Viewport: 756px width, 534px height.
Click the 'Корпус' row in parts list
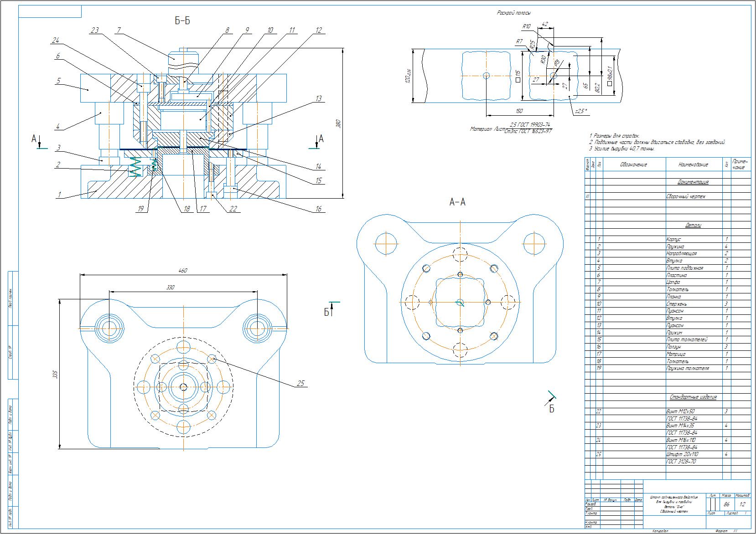pos(673,239)
